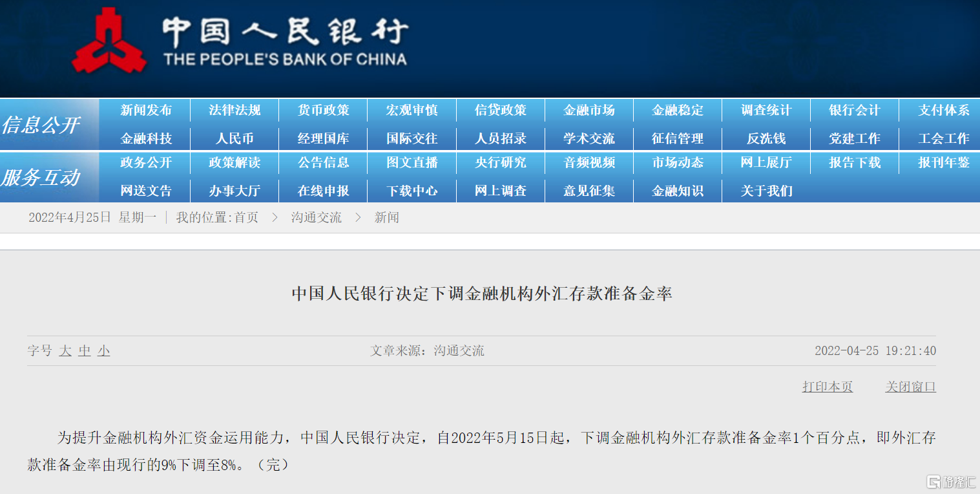Set font size to 小 (small)
The image size is (980, 494).
coord(103,351)
